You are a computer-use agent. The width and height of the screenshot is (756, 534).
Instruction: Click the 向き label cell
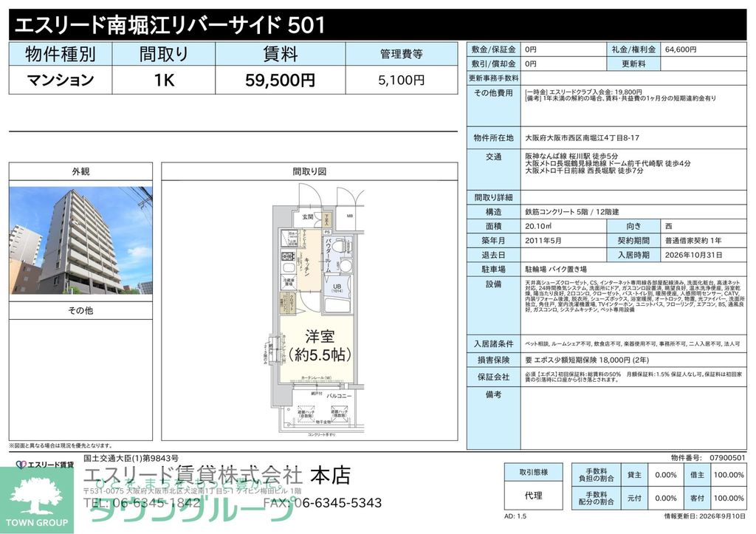633,226
